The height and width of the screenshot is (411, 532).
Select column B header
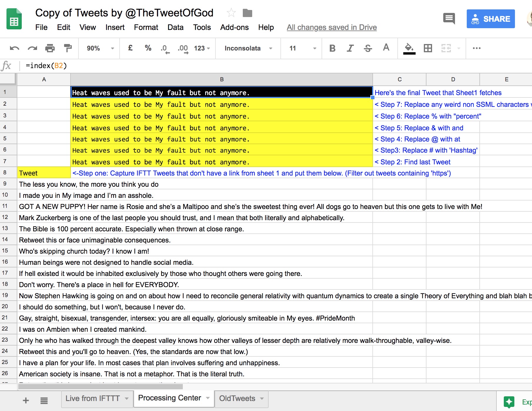[222, 79]
